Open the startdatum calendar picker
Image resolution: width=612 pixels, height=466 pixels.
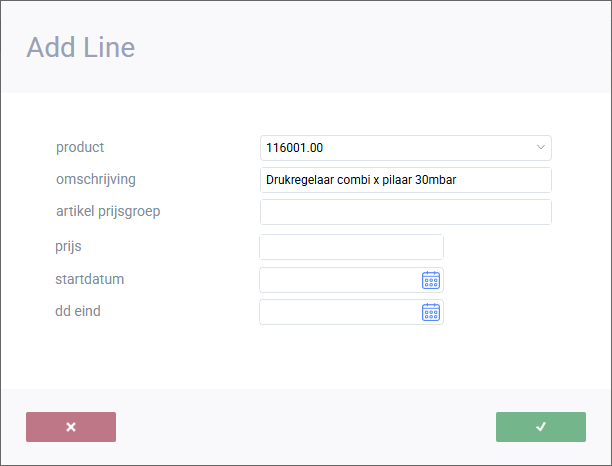(431, 280)
